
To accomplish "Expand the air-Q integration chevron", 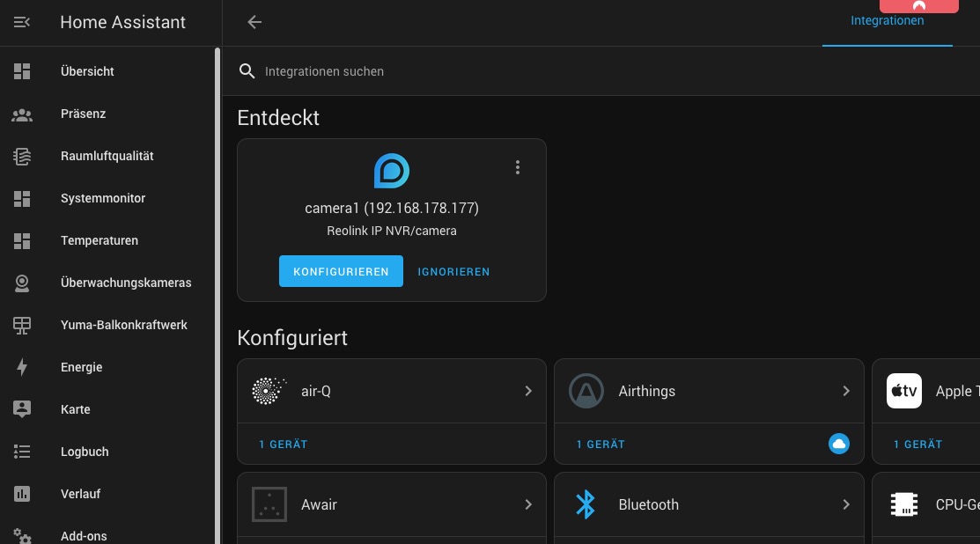I will click(x=528, y=391).
